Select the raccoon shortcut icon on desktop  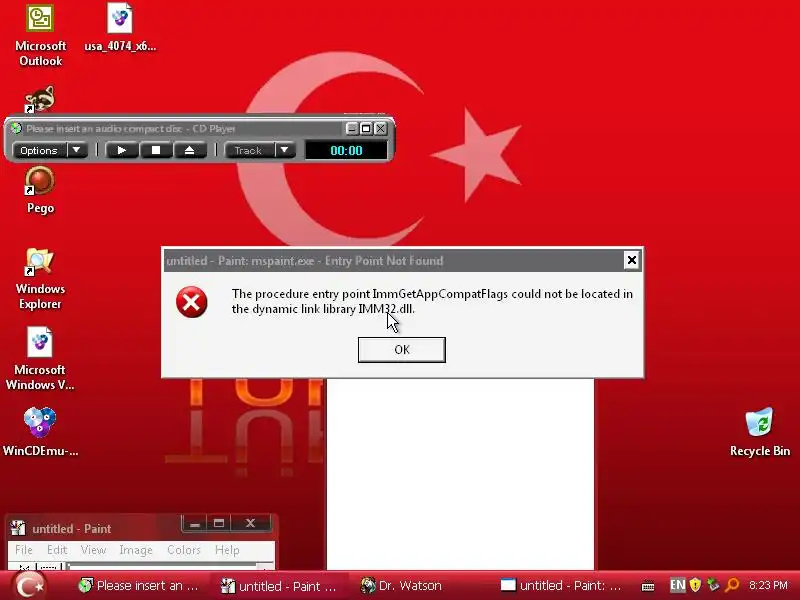(x=40, y=99)
